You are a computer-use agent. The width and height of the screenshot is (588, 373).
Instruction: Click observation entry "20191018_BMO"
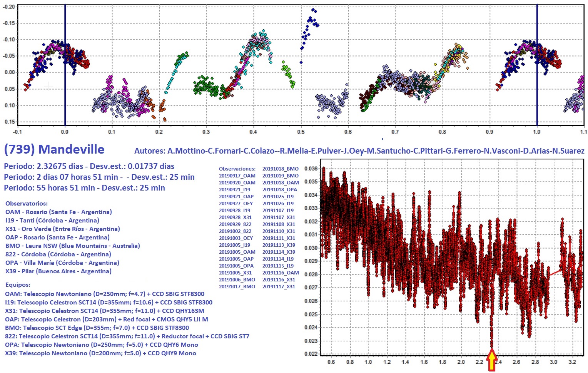point(281,169)
